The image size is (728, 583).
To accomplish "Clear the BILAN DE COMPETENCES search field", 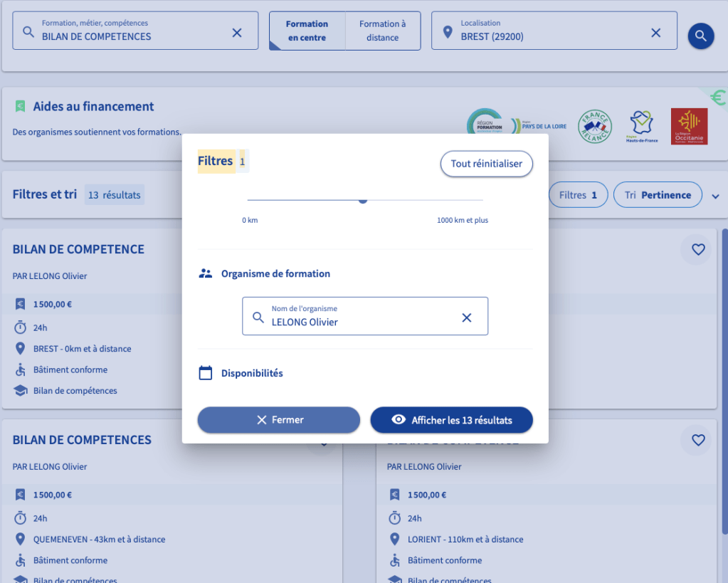I will 237,33.
